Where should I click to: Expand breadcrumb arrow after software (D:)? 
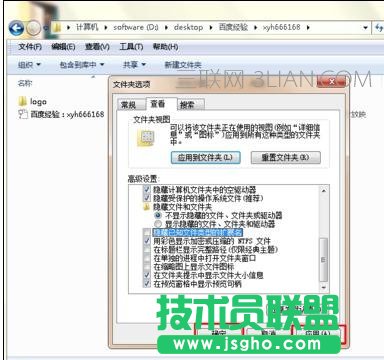pos(166,27)
